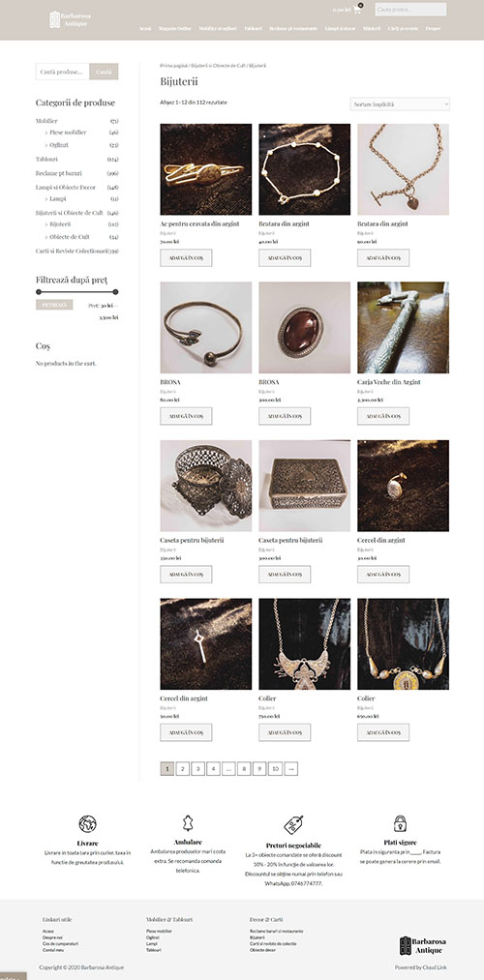Screen dimensions: 484x980
Task: Click the Barbarosa Antique header logo
Action: tap(68, 18)
